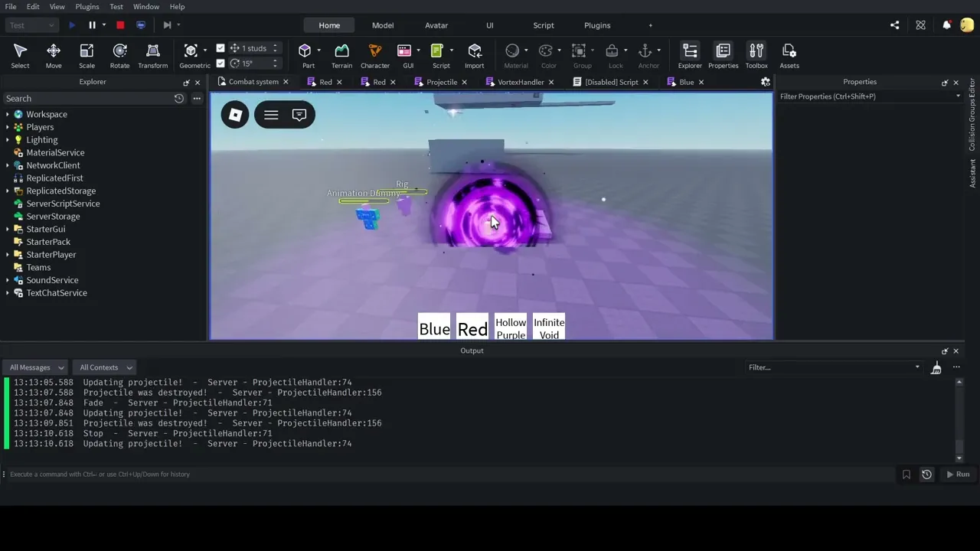Open the Projectile script tab
The height and width of the screenshot is (551, 980).
tap(442, 82)
